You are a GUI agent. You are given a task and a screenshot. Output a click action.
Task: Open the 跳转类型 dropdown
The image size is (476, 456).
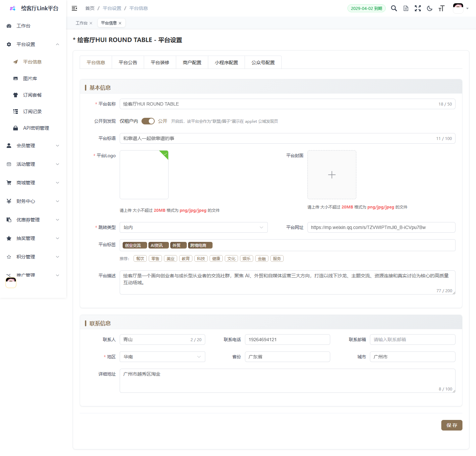194,227
